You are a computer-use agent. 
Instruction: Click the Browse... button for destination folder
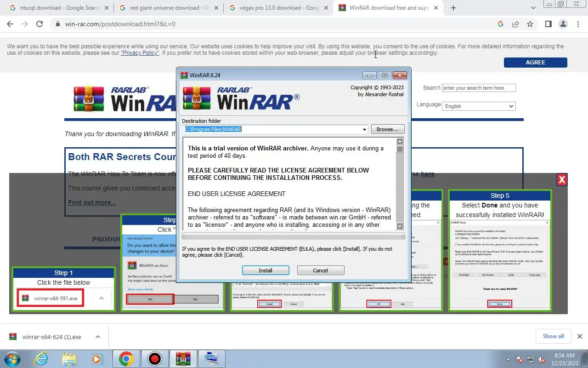[388, 129]
